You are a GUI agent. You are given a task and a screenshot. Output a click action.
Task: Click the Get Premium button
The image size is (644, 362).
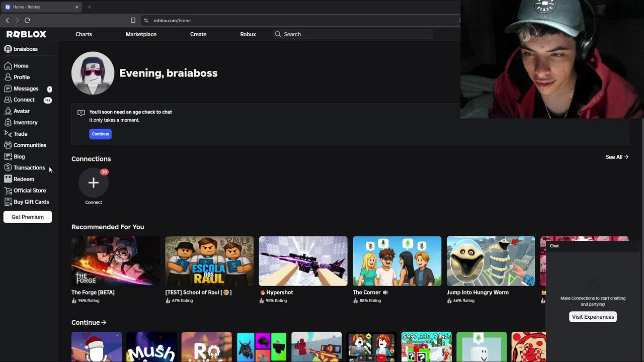[28, 217]
